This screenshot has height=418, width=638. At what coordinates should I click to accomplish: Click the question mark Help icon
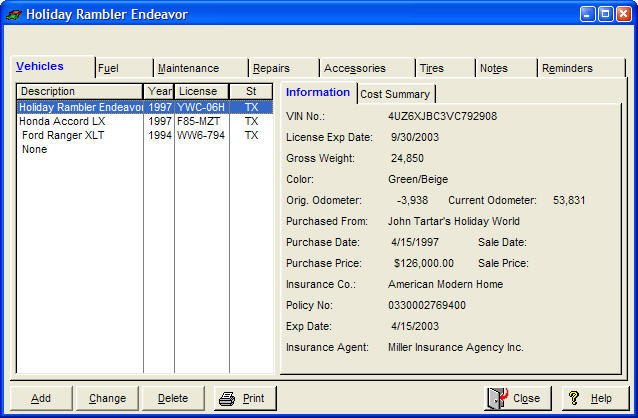coord(574,398)
